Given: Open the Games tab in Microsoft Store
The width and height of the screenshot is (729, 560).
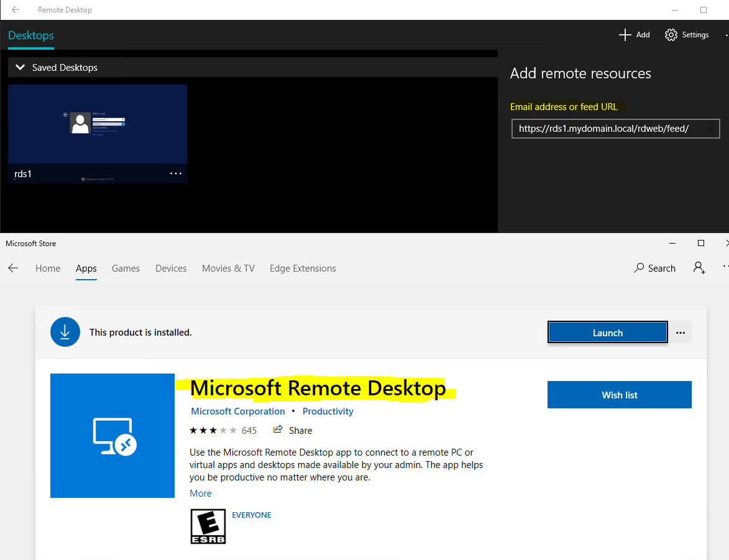Looking at the screenshot, I should pyautogui.click(x=126, y=269).
